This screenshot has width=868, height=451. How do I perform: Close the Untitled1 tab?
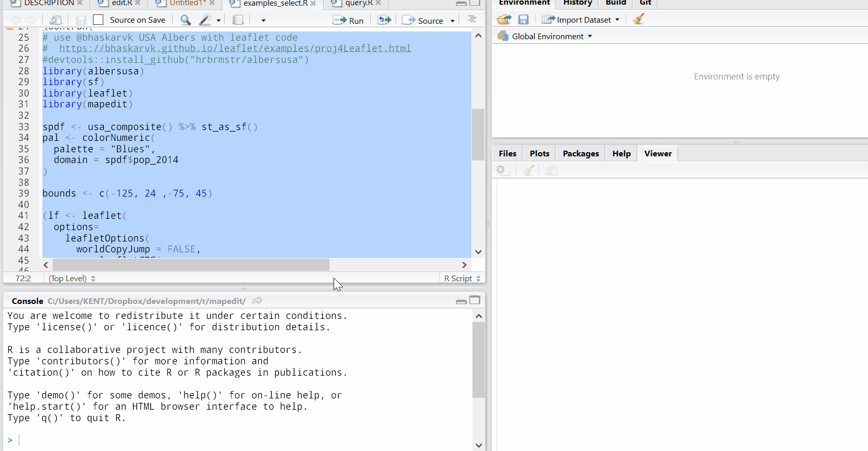212,3
